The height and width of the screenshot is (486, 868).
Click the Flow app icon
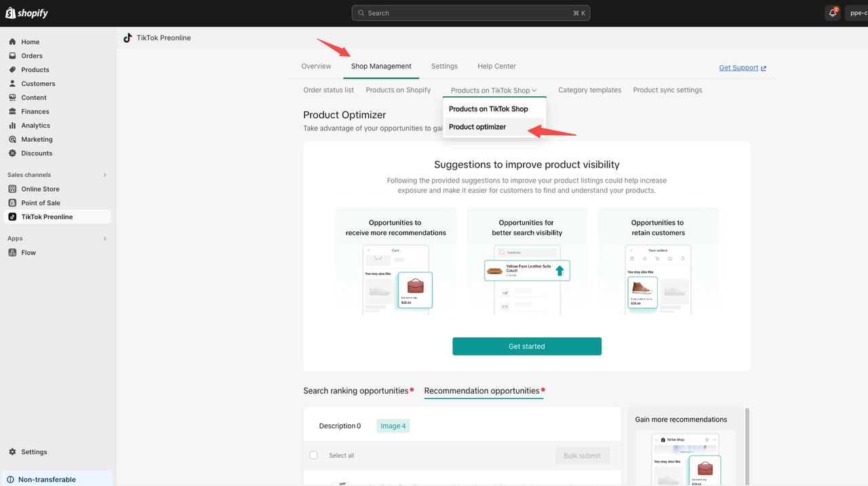tap(12, 253)
